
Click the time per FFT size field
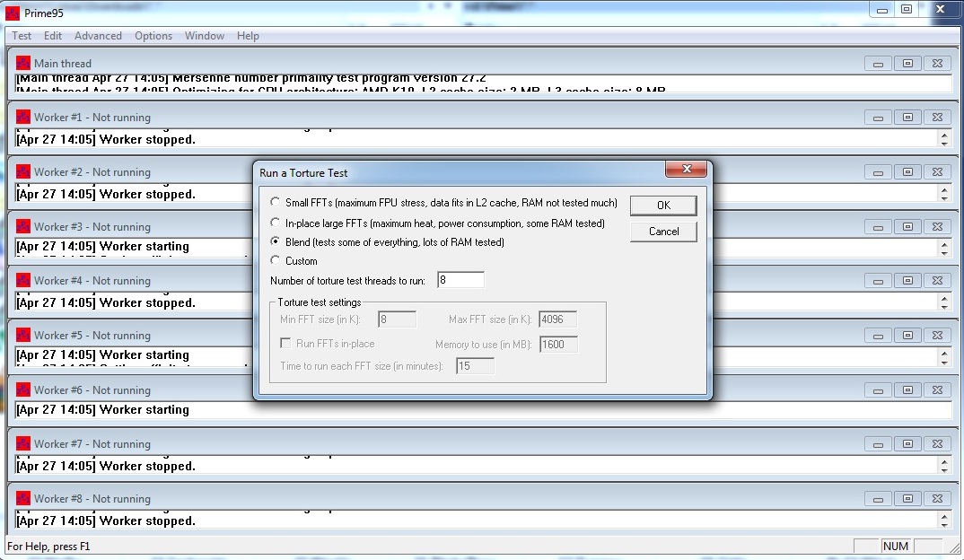point(475,366)
